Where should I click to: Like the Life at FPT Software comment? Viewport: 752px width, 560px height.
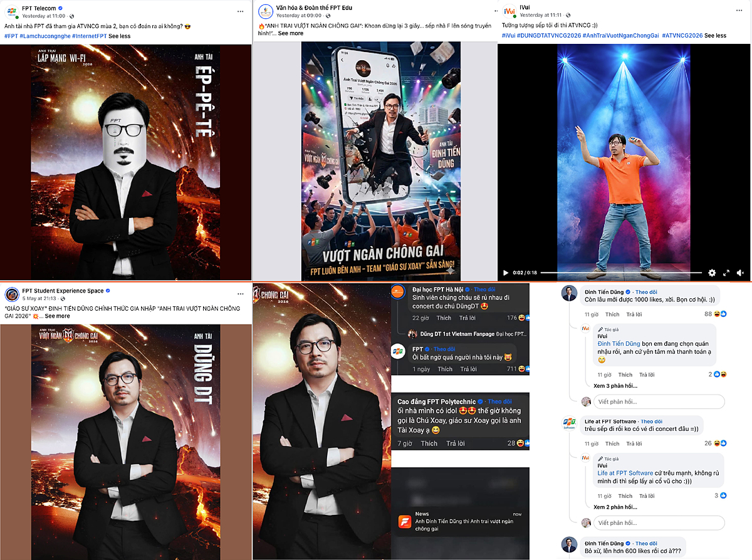click(612, 443)
